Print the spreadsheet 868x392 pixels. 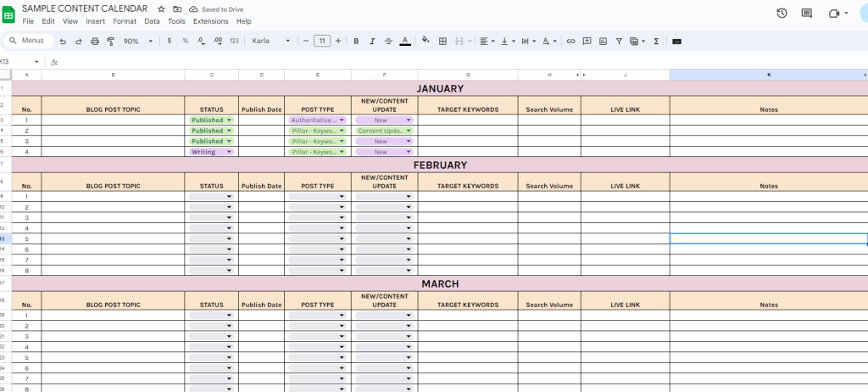pos(95,41)
